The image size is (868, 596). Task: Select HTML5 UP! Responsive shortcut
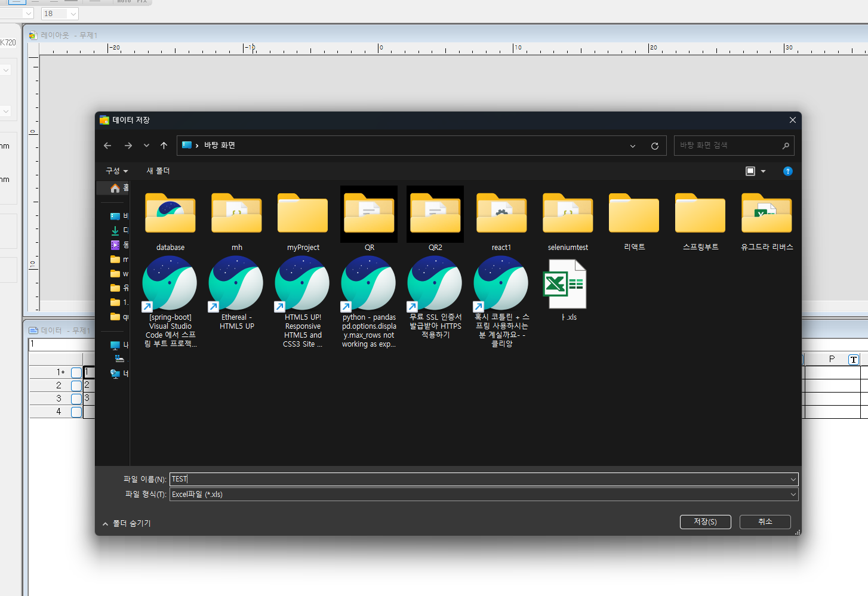303,302
